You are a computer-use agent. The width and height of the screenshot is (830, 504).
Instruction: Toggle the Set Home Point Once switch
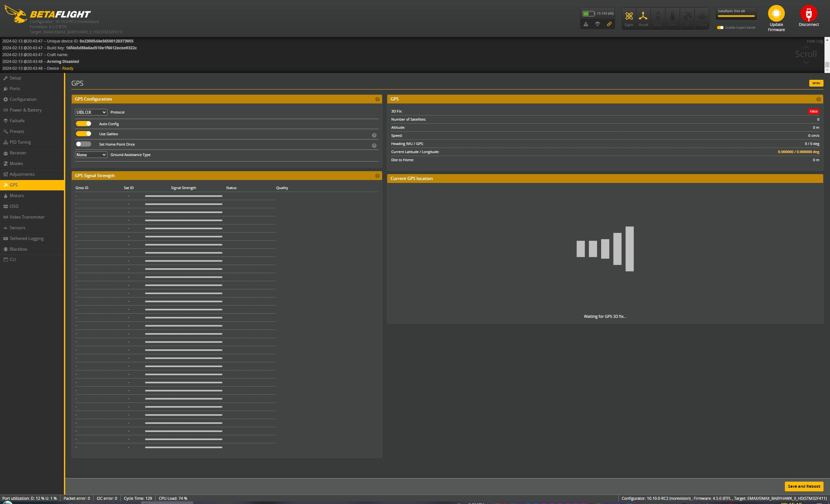coord(84,144)
